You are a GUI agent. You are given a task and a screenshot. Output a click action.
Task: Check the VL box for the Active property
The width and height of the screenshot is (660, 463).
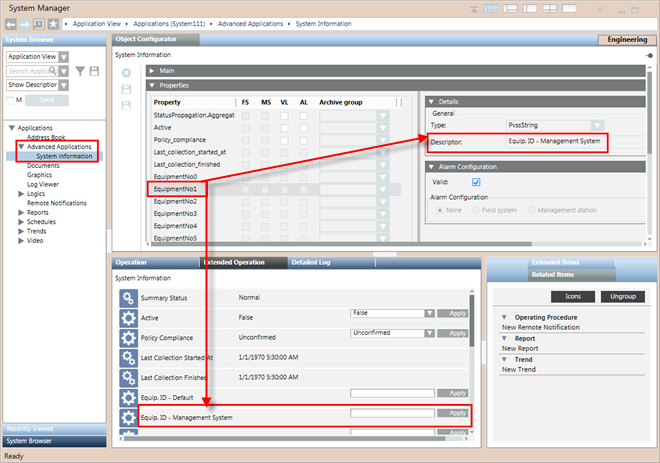click(x=284, y=128)
